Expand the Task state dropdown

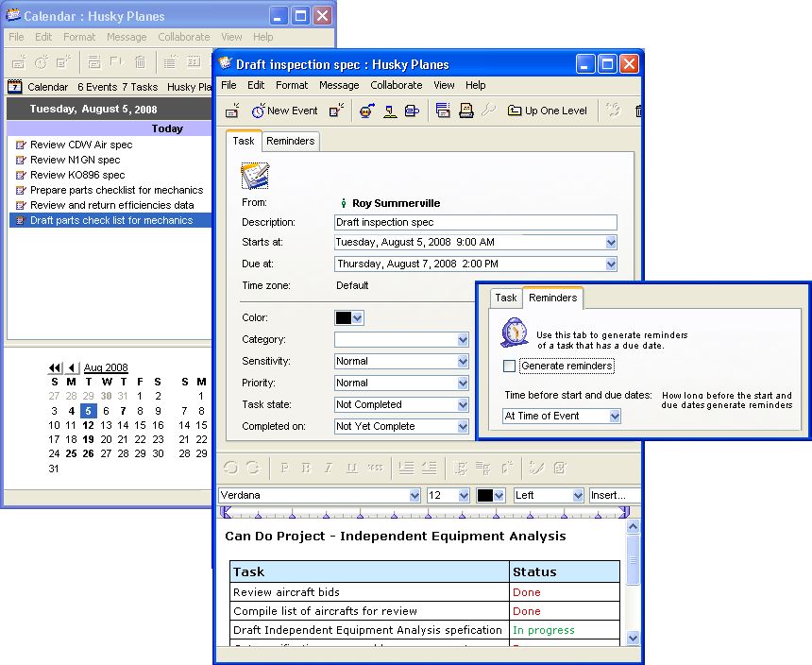pyautogui.click(x=463, y=405)
